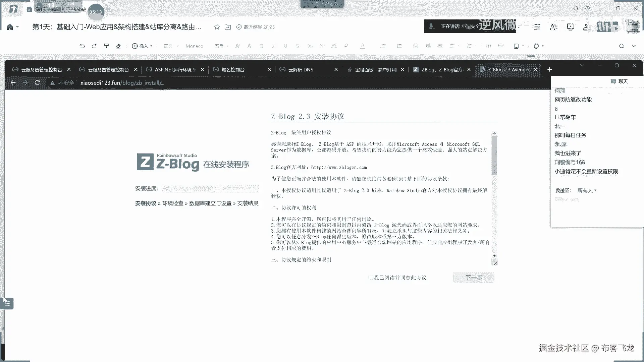The height and width of the screenshot is (362, 644).
Task: Go back in browser history
Action: tap(13, 82)
